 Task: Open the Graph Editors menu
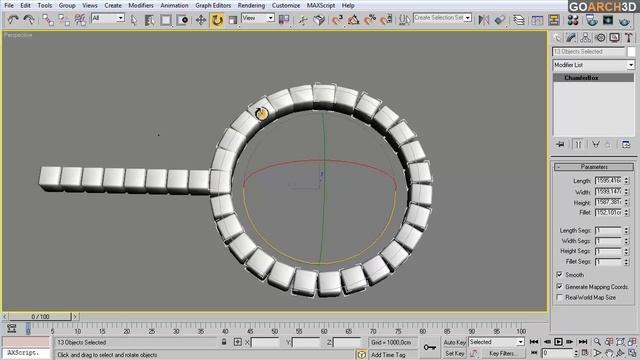coord(213,5)
